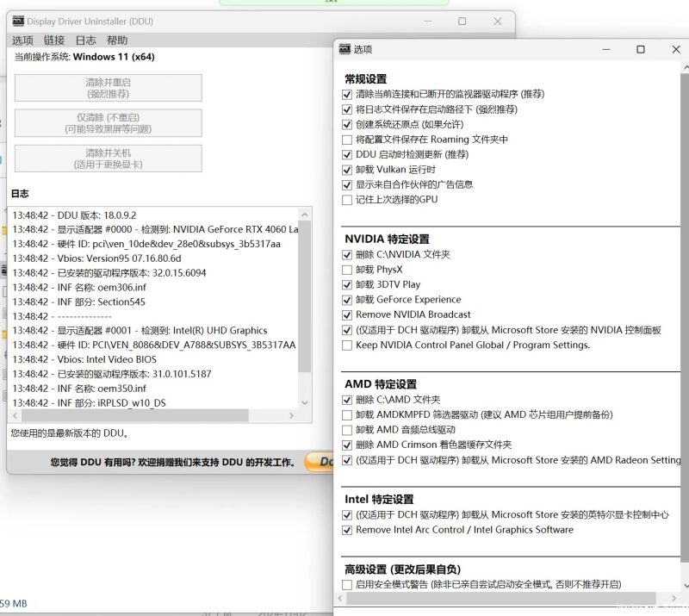Toggle 删除 C:\NVIDIA 文件夹 checkbox

(x=347, y=255)
